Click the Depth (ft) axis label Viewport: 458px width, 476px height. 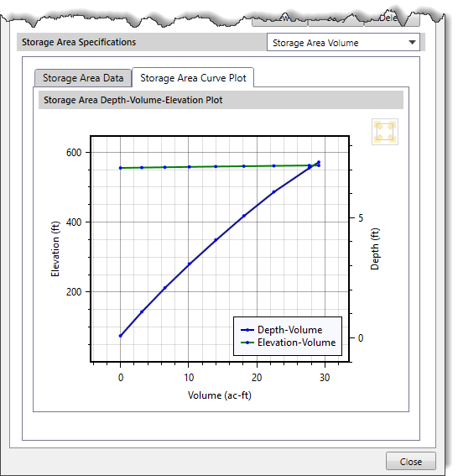point(375,249)
